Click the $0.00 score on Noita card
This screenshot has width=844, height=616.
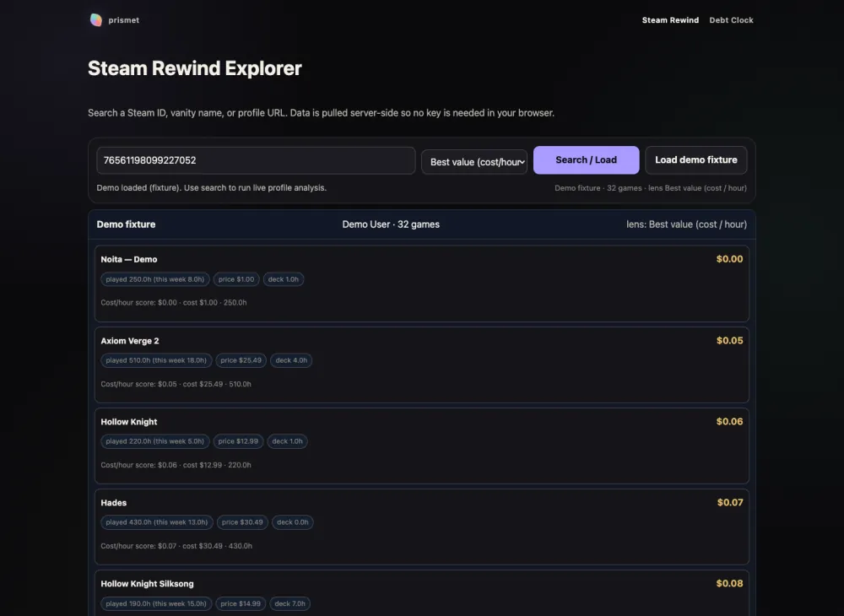pos(729,259)
